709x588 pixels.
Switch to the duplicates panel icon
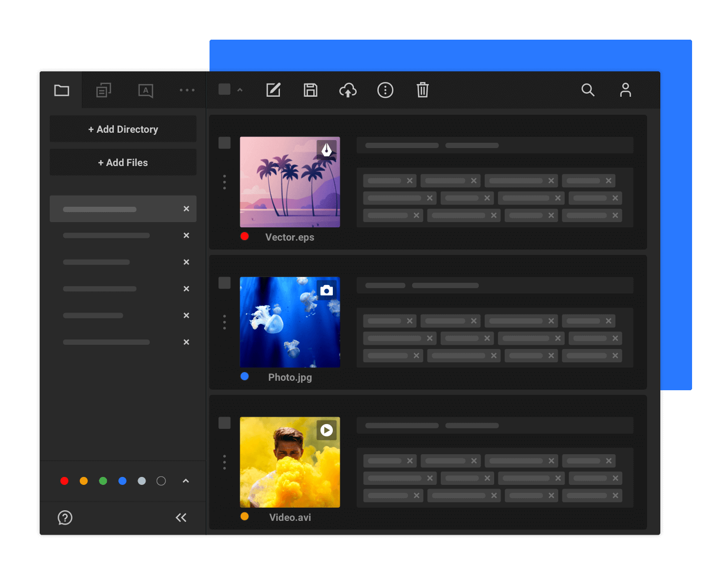pos(103,90)
